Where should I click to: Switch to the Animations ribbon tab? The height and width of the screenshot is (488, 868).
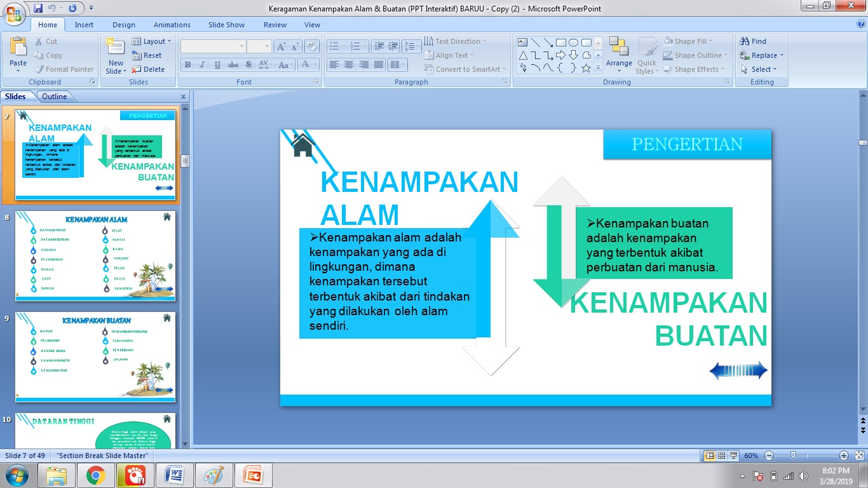pyautogui.click(x=172, y=25)
